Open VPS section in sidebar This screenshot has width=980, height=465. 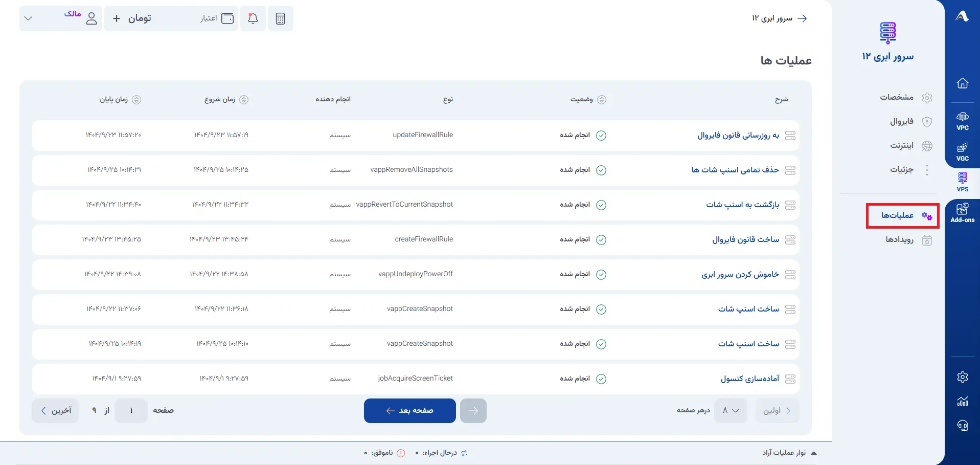[x=963, y=182]
